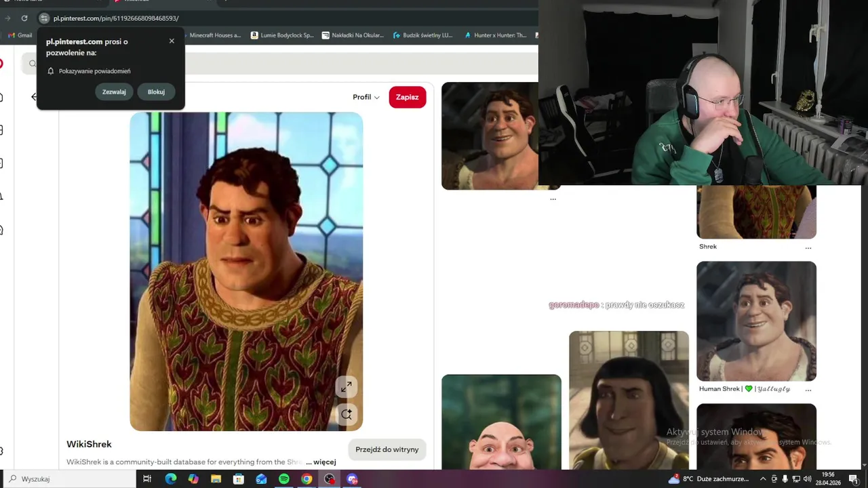
Task: Open network settings from tray icon
Action: coord(796,479)
